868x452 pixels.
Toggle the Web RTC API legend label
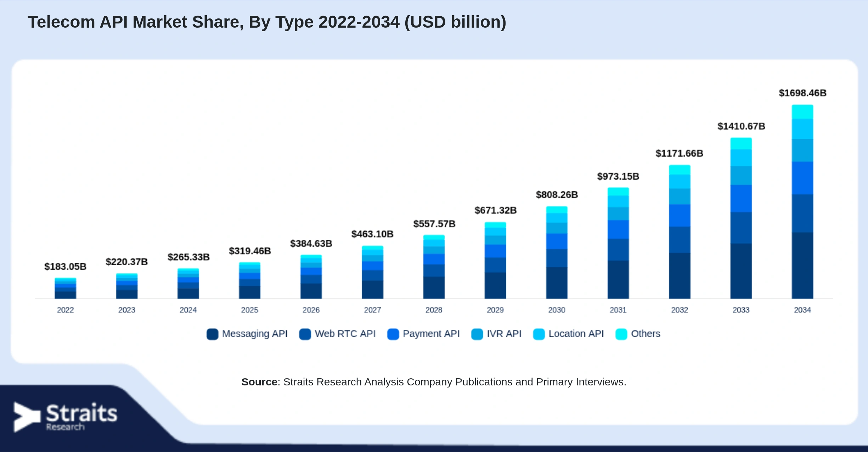[x=345, y=334]
